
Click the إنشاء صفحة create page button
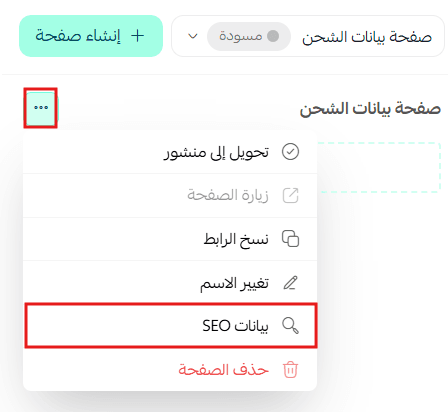pos(91,36)
